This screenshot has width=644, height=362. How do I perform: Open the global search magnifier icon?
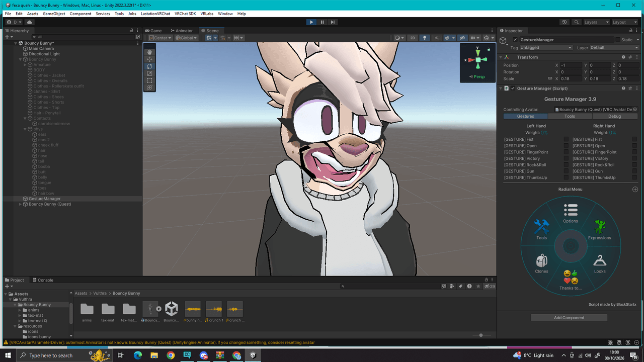[x=577, y=22]
